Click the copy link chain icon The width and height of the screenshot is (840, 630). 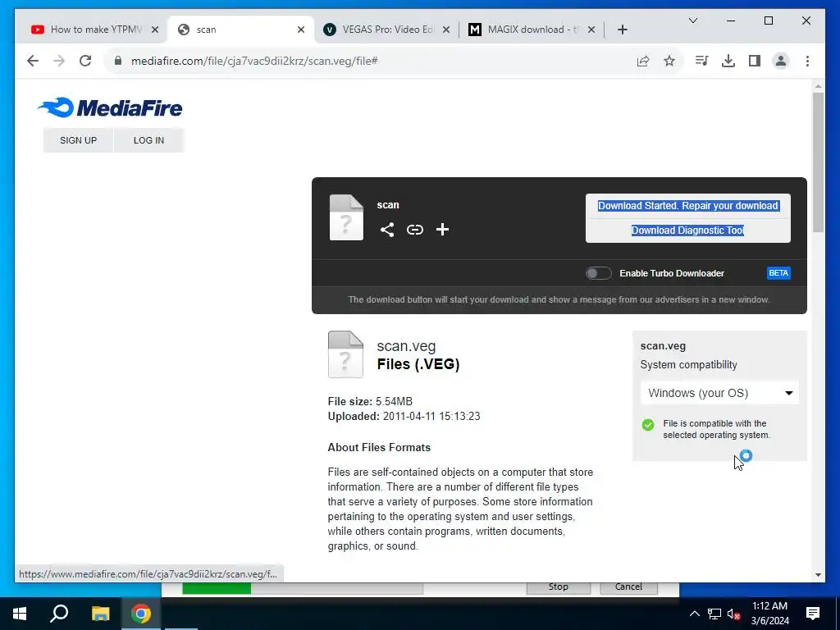pos(414,230)
